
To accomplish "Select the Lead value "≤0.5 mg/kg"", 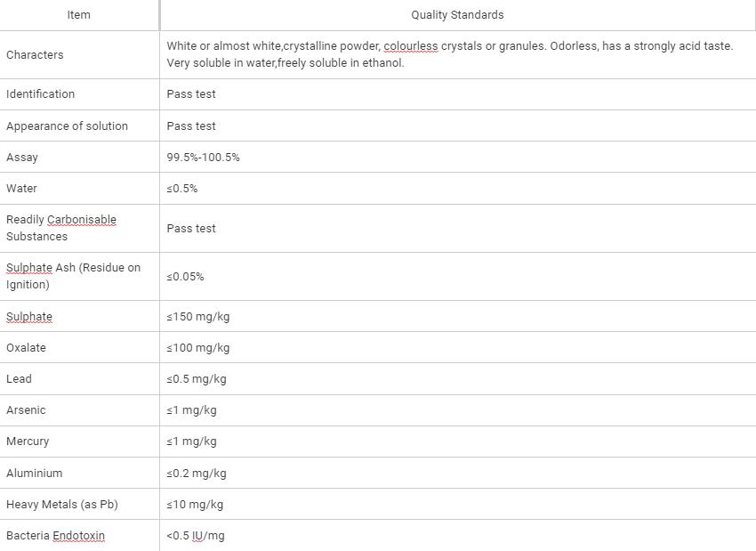I will pos(196,379).
